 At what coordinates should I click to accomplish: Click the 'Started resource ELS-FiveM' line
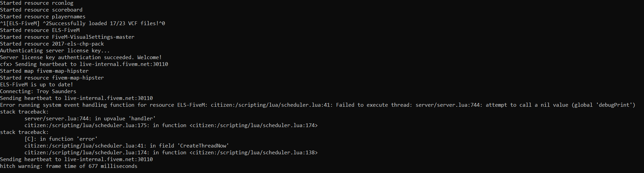40,30
